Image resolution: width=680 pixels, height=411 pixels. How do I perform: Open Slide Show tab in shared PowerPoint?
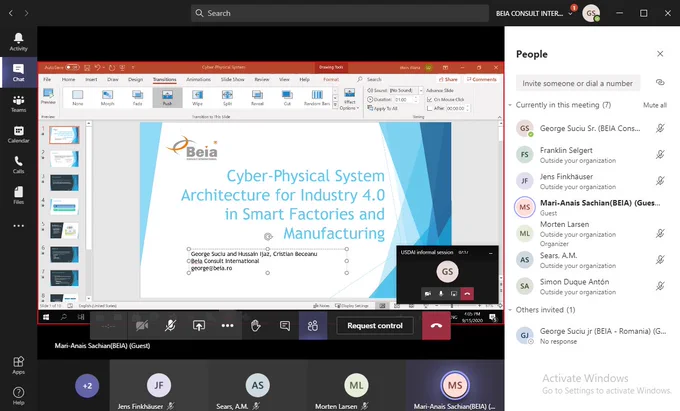click(232, 79)
